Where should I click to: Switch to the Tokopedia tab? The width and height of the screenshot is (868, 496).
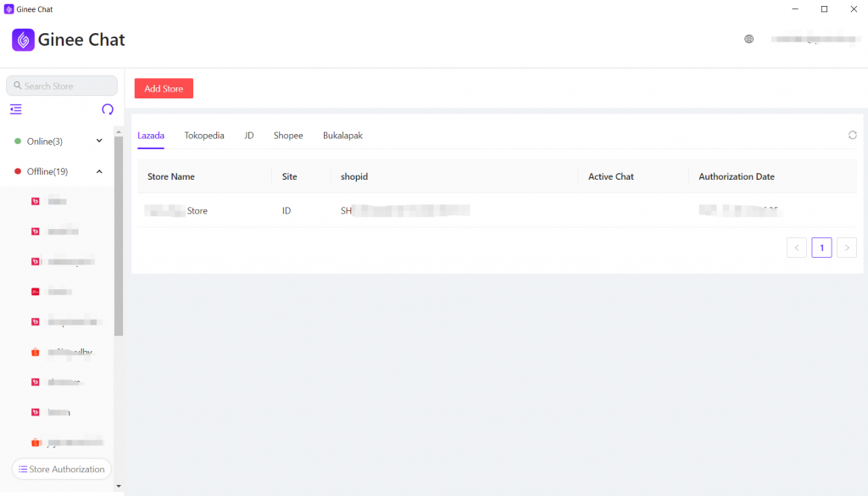click(x=204, y=136)
